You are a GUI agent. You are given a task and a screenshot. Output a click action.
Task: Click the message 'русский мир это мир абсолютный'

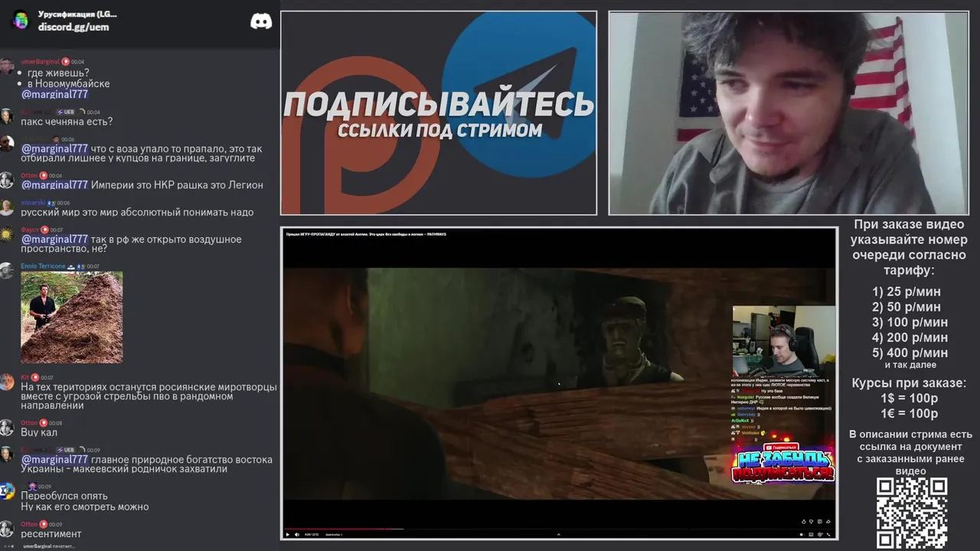(137, 212)
